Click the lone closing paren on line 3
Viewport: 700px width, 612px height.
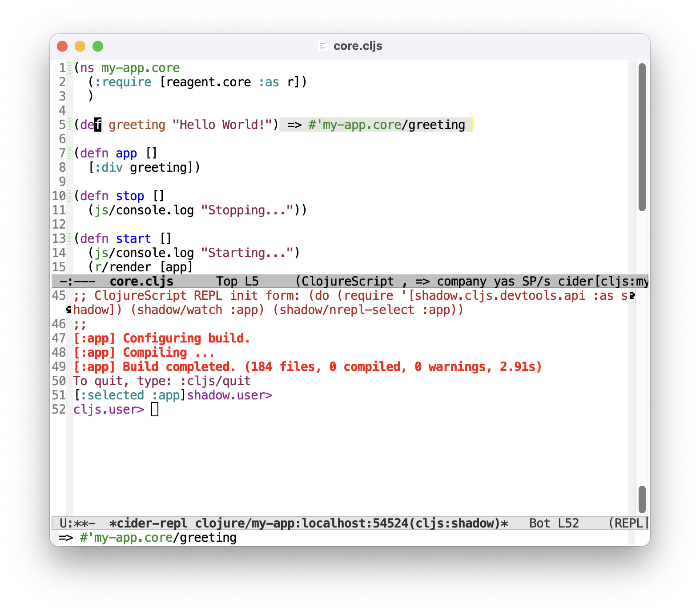91,96
